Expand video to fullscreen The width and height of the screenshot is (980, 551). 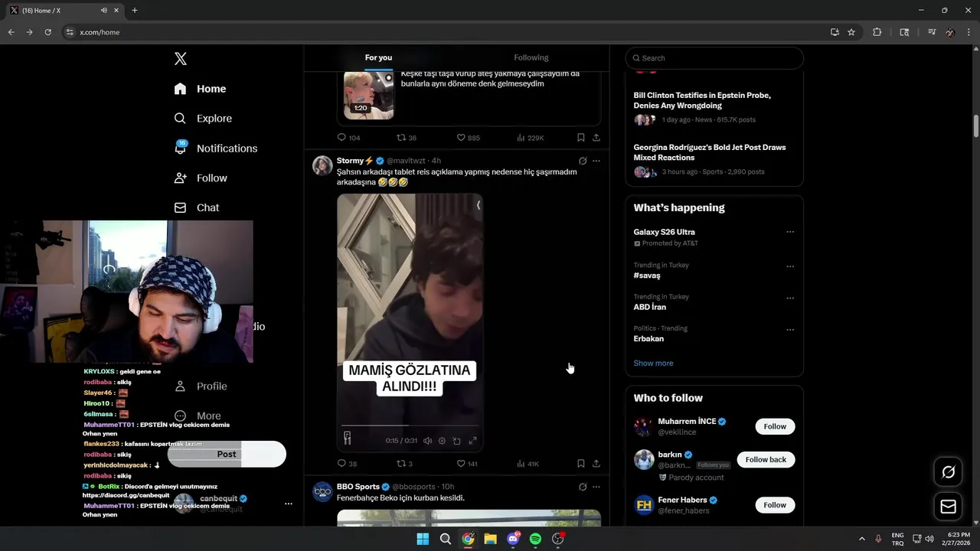pos(472,441)
